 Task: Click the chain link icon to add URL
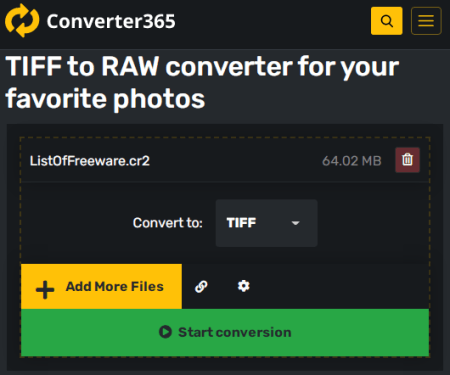[x=201, y=286]
